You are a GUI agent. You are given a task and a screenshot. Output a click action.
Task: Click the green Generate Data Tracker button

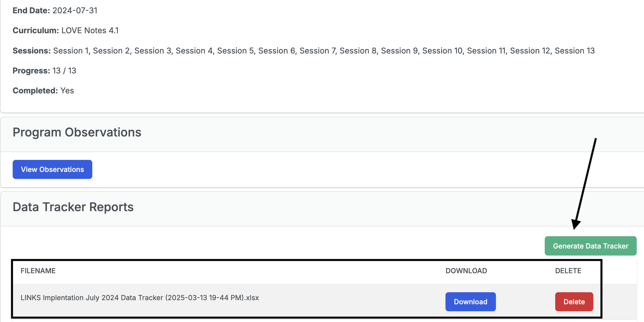coord(590,246)
